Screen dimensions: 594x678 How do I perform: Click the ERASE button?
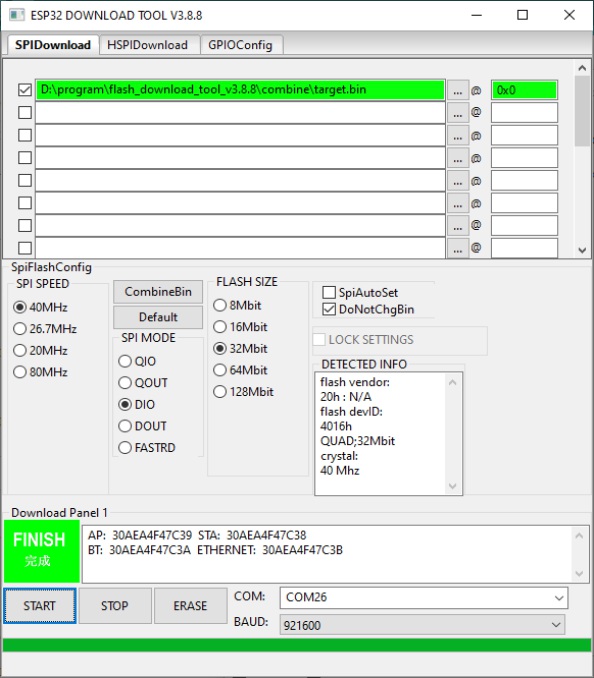click(190, 606)
